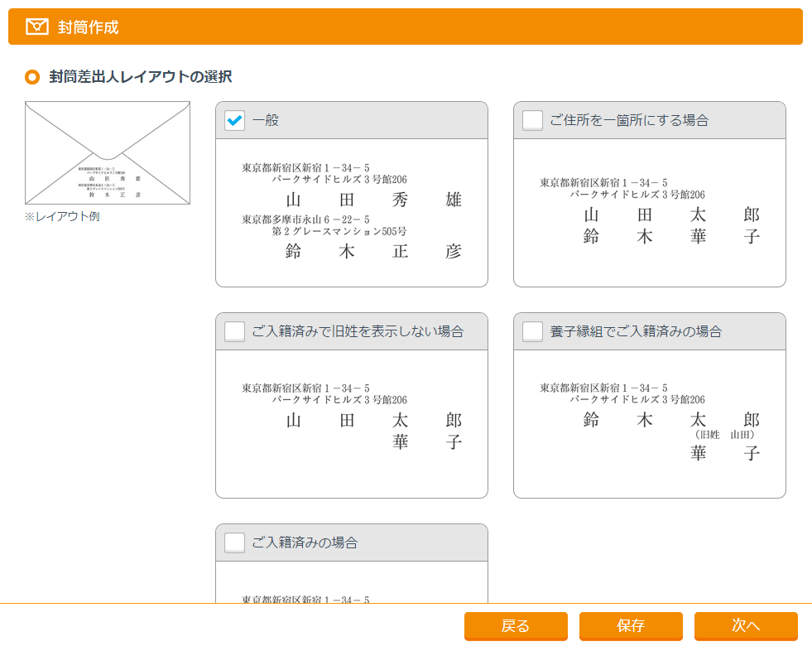Check ご住所を一箇所にする場合 checkbox
This screenshot has width=812, height=651.
(533, 121)
